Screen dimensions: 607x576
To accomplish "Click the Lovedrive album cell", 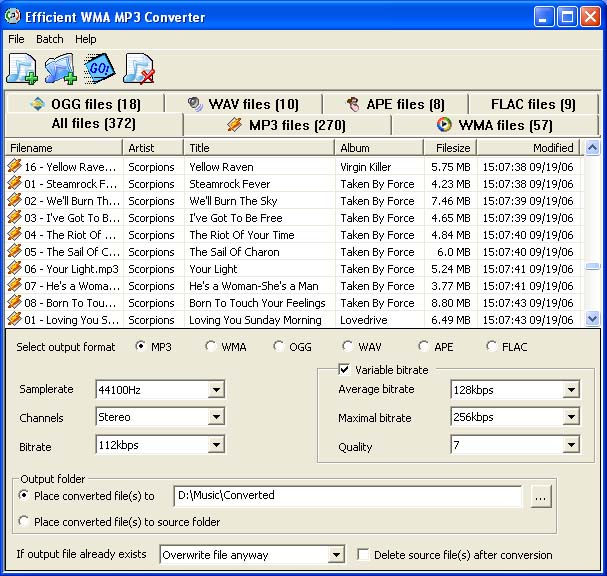I will tap(364, 320).
